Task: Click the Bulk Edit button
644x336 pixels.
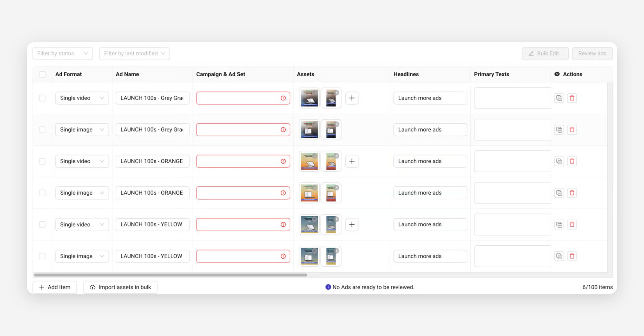Action: coord(545,54)
